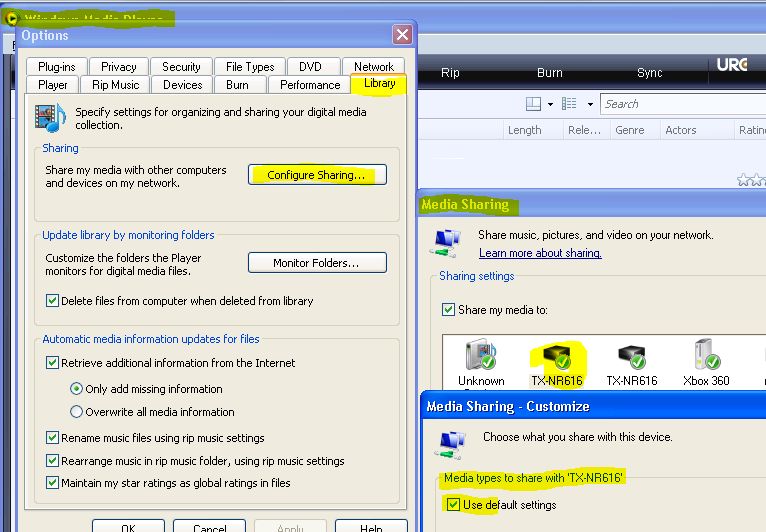Select Overwrite all media information radio
Image resolution: width=766 pixels, height=532 pixels.
(x=76, y=412)
